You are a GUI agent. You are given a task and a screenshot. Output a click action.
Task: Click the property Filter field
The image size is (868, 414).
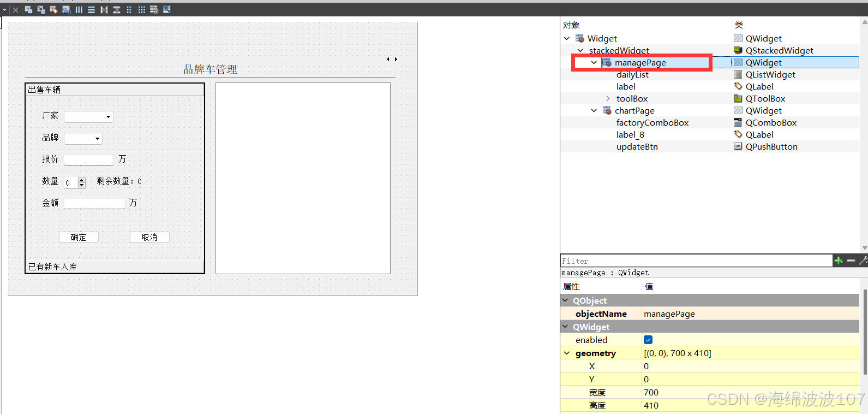pyautogui.click(x=696, y=261)
